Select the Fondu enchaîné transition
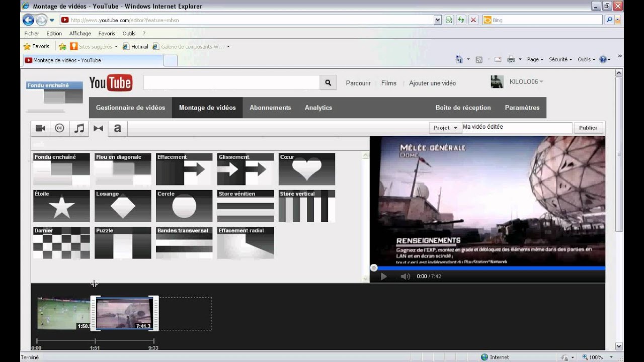The width and height of the screenshot is (644, 362). (x=61, y=169)
